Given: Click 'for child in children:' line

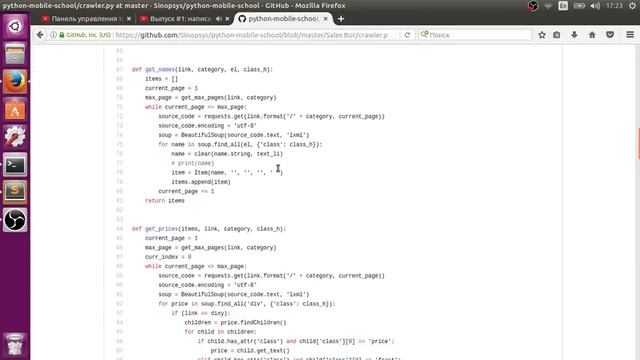Looking at the screenshot, I should 220,332.
